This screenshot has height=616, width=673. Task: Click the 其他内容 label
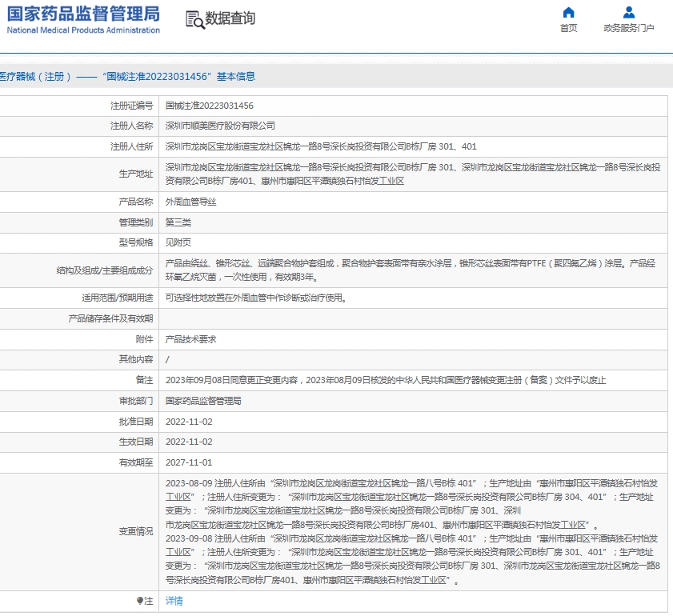pos(135,359)
